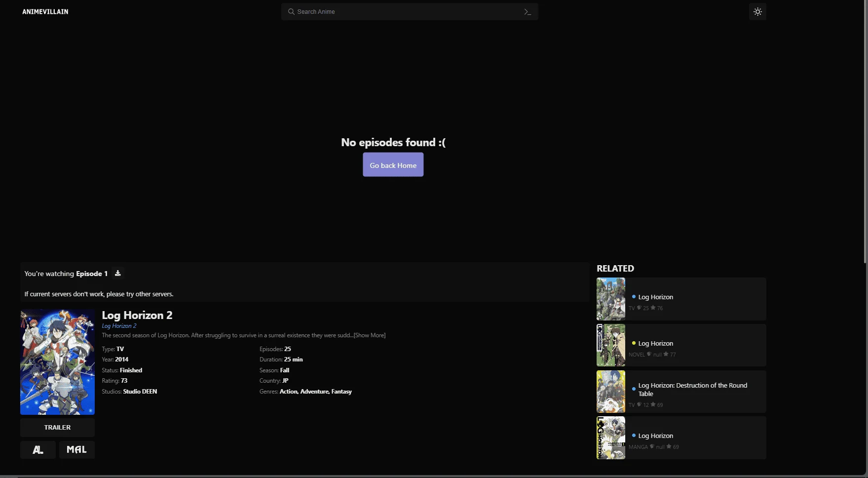This screenshot has width=868, height=478.
Task: Click the Country value JP
Action: [285, 381]
